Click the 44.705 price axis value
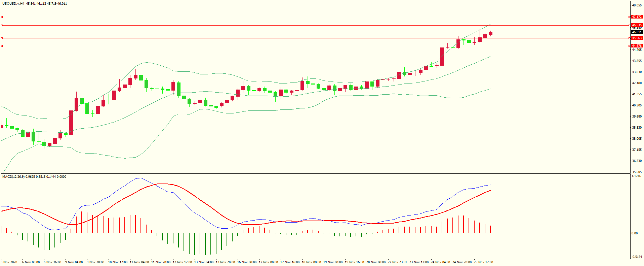Viewport: 644px width, 266px height. pyautogui.click(x=637, y=50)
